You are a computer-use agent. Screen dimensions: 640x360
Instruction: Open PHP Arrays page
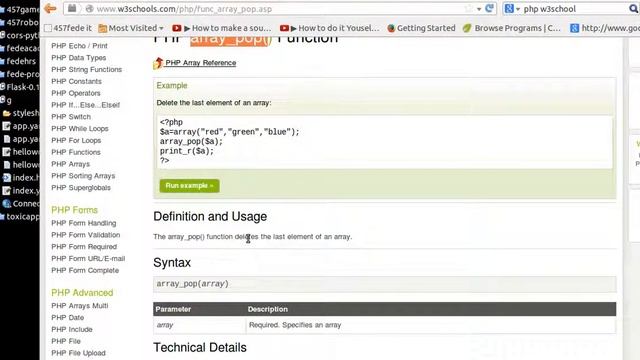pyautogui.click(x=71, y=164)
